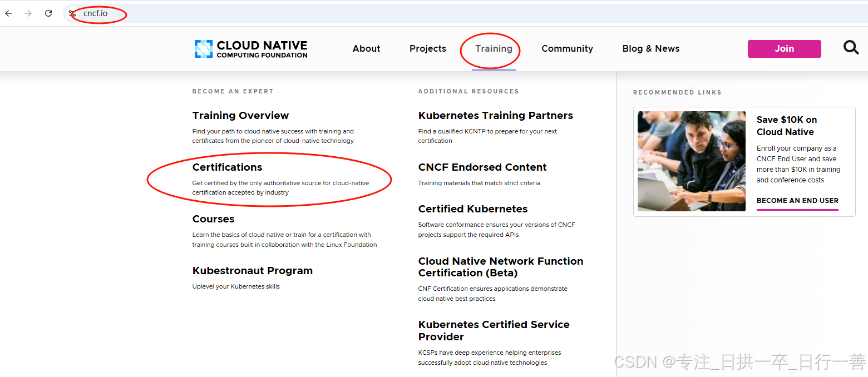Click the browser back arrow
The image size is (868, 377).
pos(9,13)
